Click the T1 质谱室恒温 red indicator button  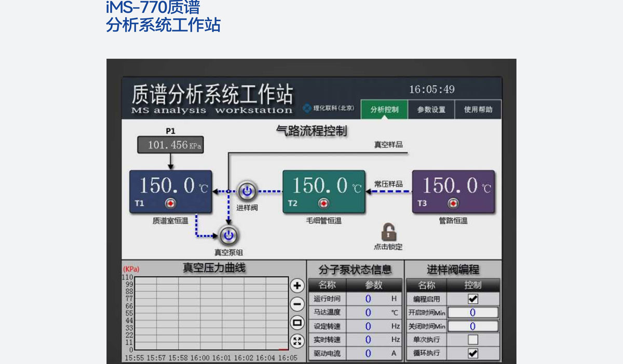pyautogui.click(x=170, y=203)
